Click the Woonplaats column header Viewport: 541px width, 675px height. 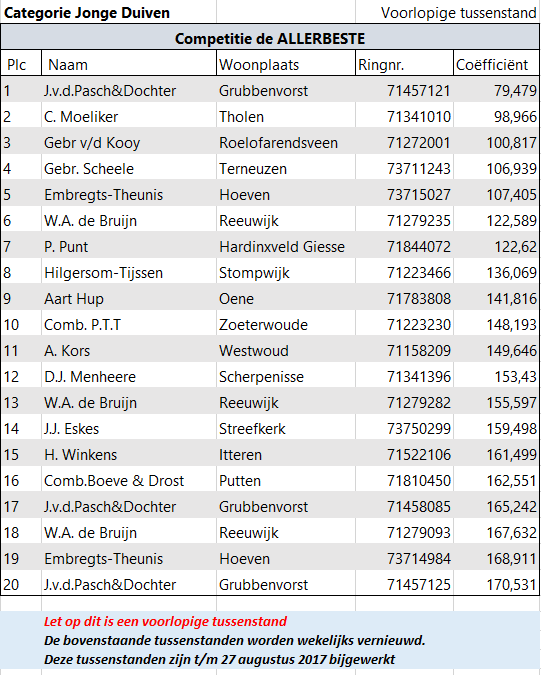click(x=286, y=65)
